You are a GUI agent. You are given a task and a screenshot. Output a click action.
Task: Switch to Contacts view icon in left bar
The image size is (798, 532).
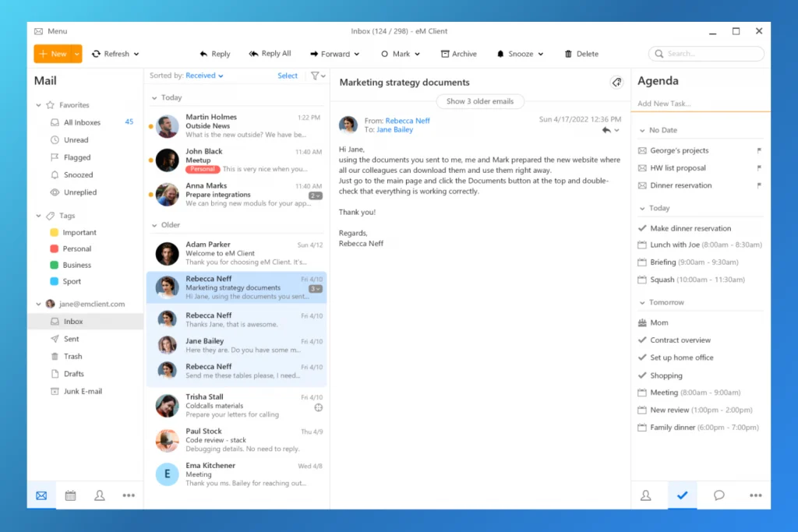[100, 495]
